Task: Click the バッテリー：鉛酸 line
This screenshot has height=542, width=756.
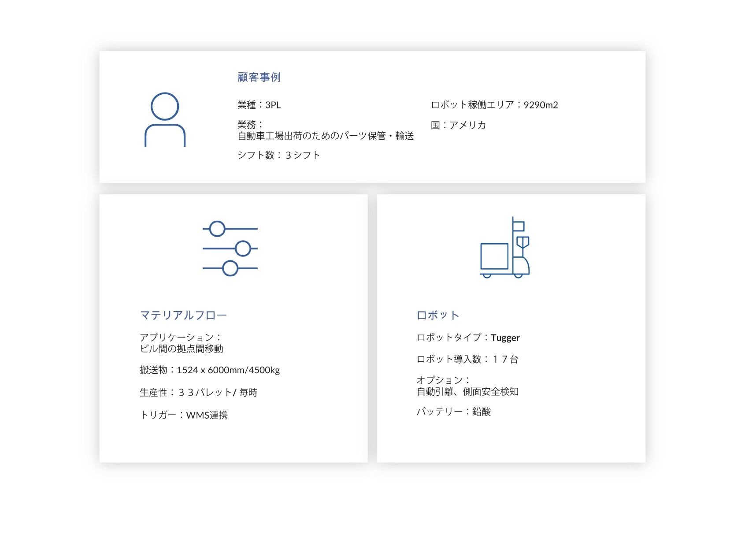Action: point(453,412)
